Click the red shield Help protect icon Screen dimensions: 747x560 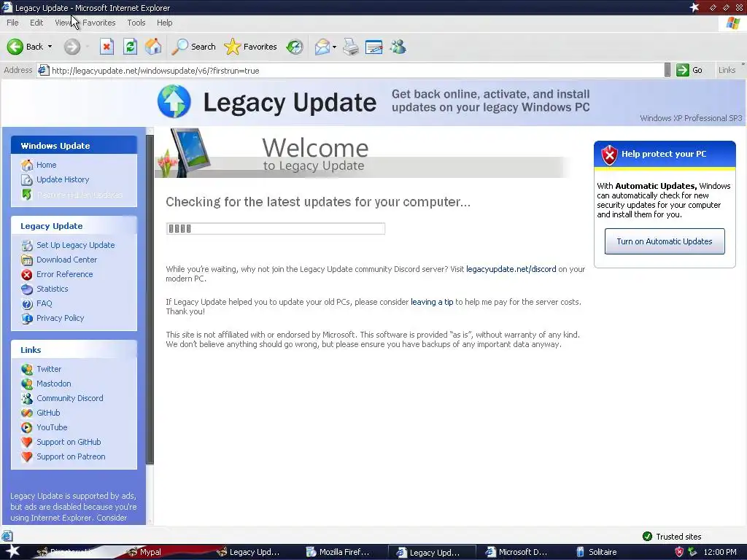point(609,155)
